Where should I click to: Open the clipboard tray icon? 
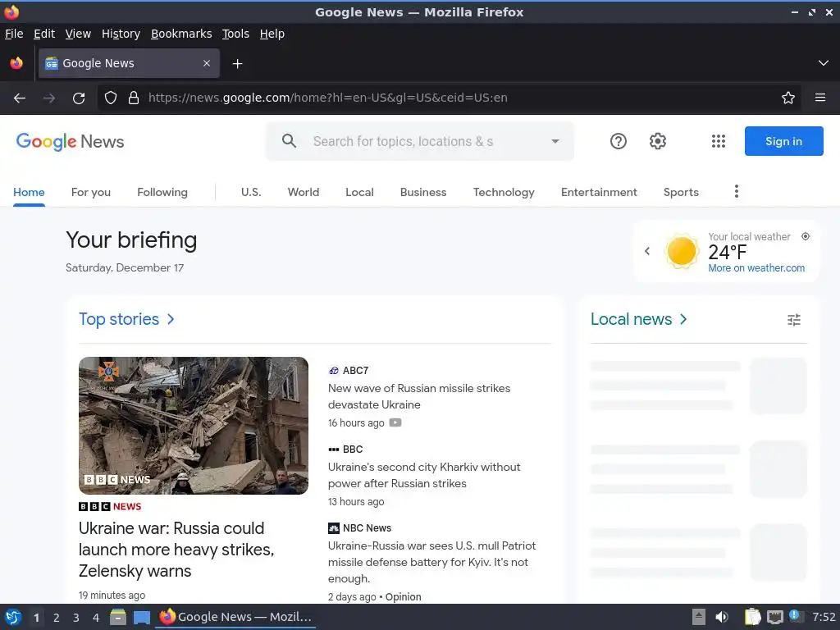coord(752,617)
